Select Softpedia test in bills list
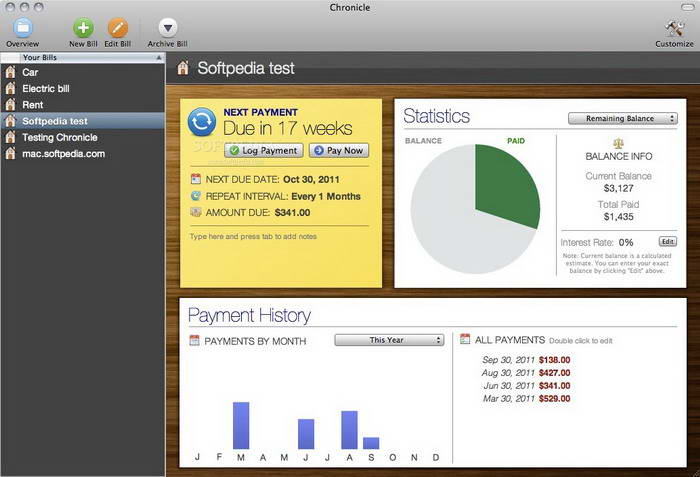This screenshot has width=700, height=477. click(x=83, y=121)
